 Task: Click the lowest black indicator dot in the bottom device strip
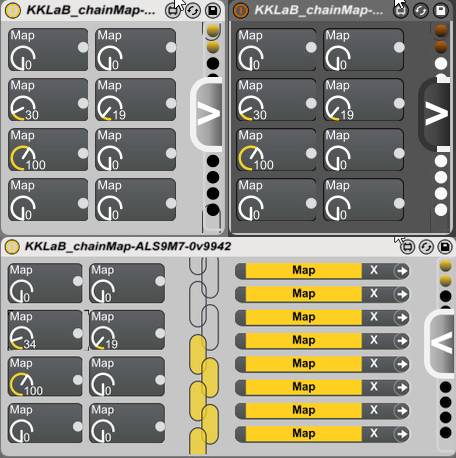[445, 433]
